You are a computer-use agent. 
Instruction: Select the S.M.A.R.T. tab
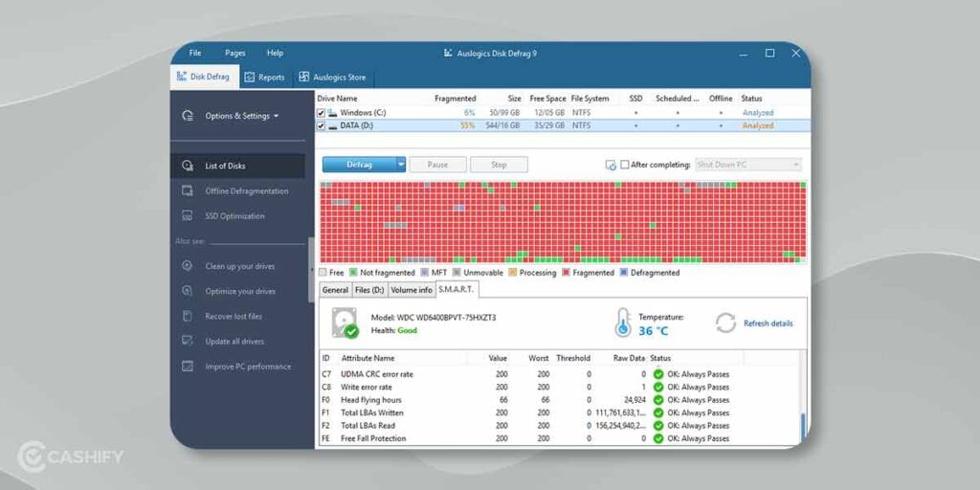pyautogui.click(x=457, y=289)
